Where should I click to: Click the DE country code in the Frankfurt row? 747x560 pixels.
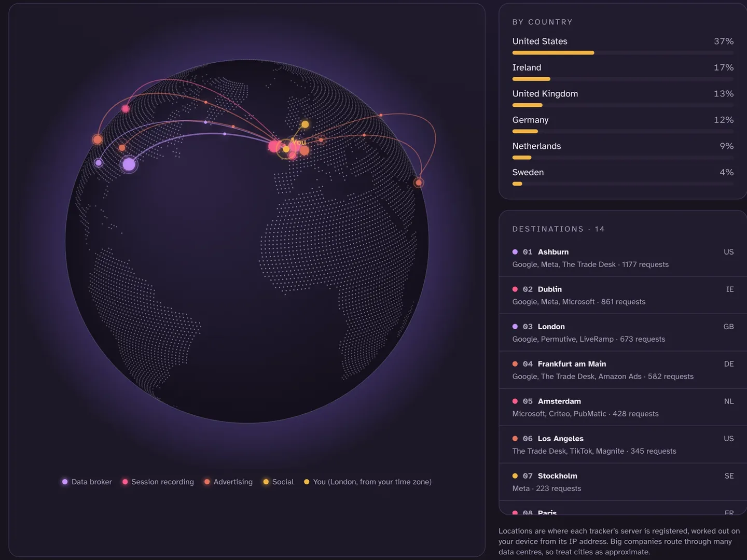(x=729, y=364)
